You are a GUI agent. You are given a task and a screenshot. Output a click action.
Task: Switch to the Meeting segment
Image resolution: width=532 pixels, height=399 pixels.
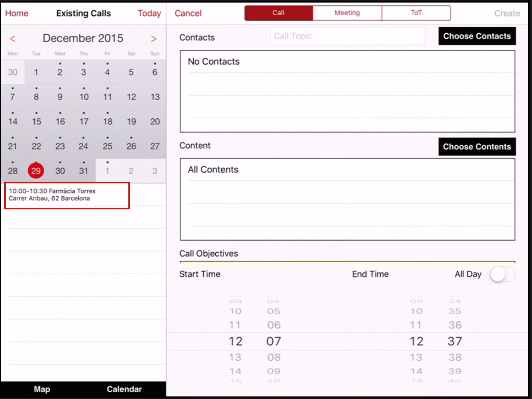347,13
